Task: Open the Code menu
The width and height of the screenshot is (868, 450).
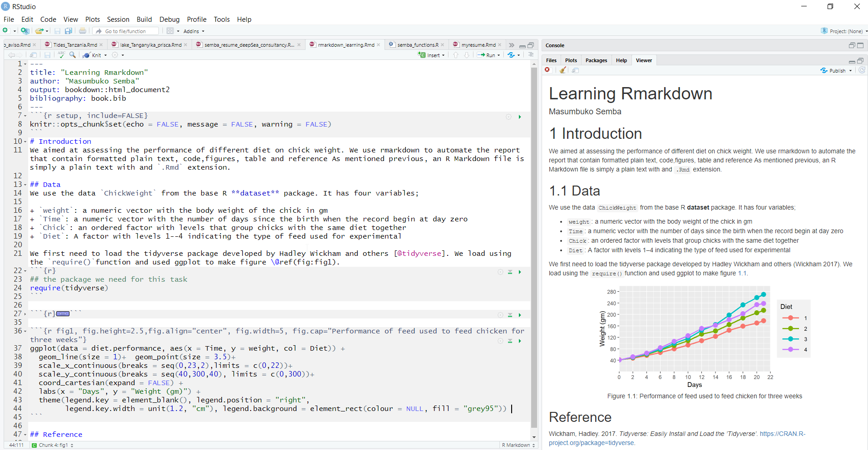Action: click(x=48, y=19)
